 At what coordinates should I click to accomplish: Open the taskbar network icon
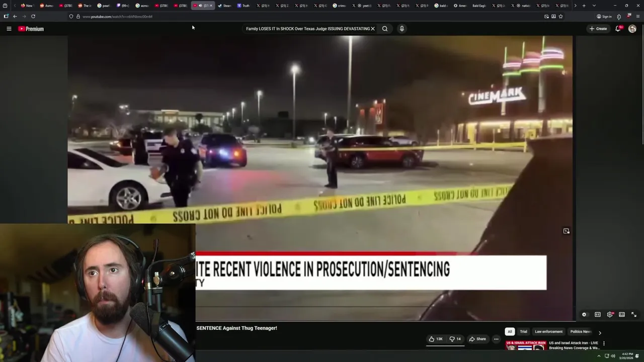[606, 356]
